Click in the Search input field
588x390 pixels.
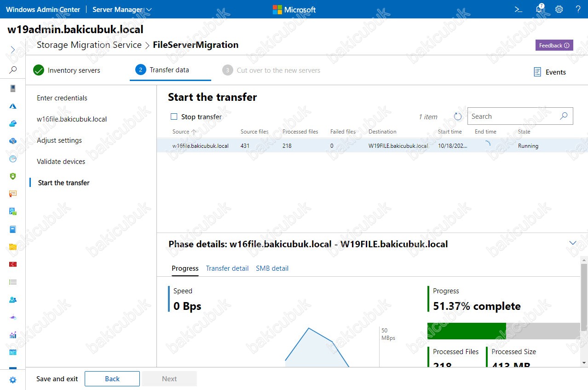[513, 116]
